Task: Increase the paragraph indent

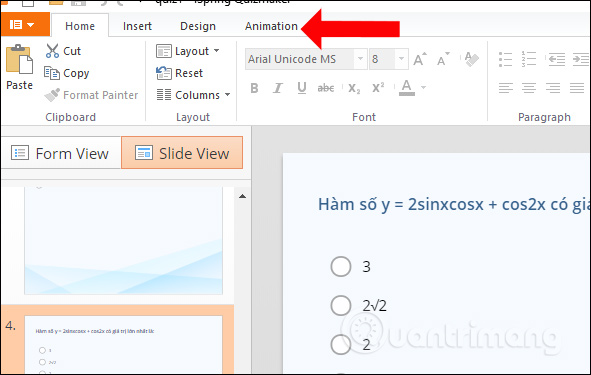Action: [x=580, y=59]
